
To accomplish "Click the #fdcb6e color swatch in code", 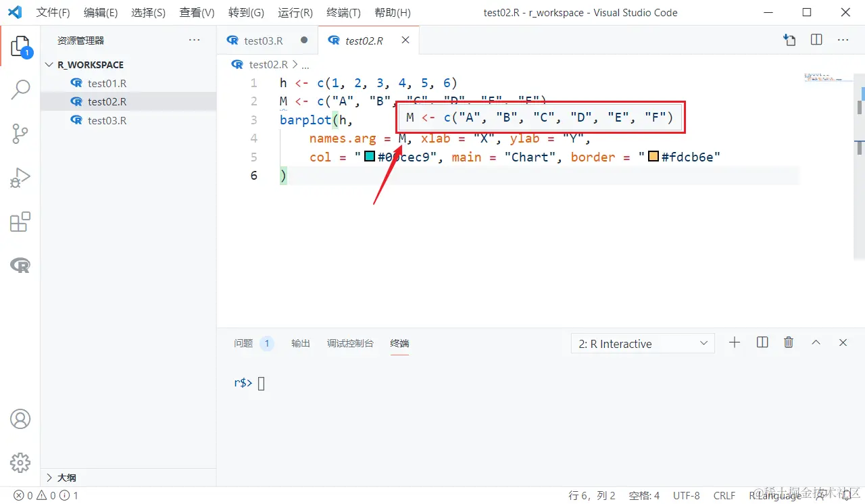I will 653,157.
